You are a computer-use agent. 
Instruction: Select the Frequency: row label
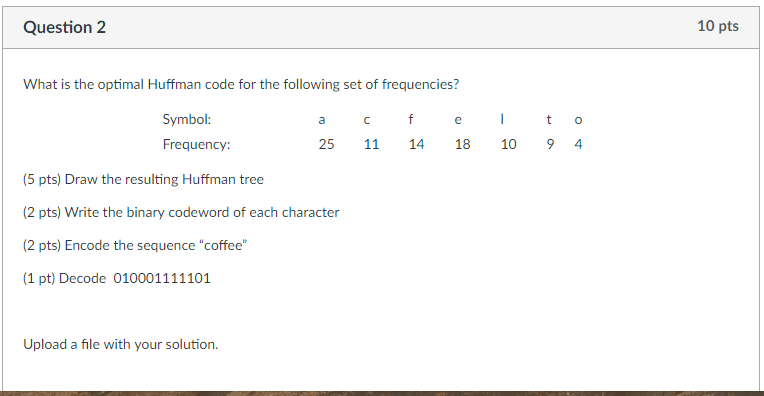[x=196, y=144]
